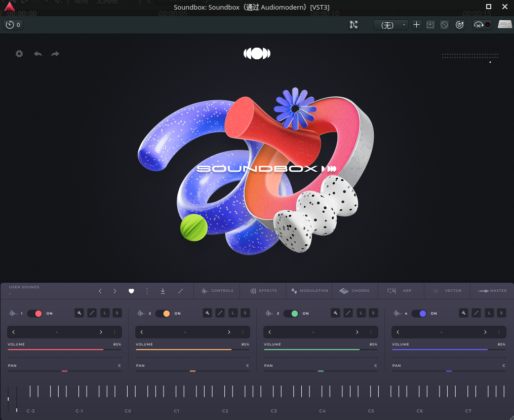Enable the L button on layer 1
The image size is (514, 420).
(105, 313)
